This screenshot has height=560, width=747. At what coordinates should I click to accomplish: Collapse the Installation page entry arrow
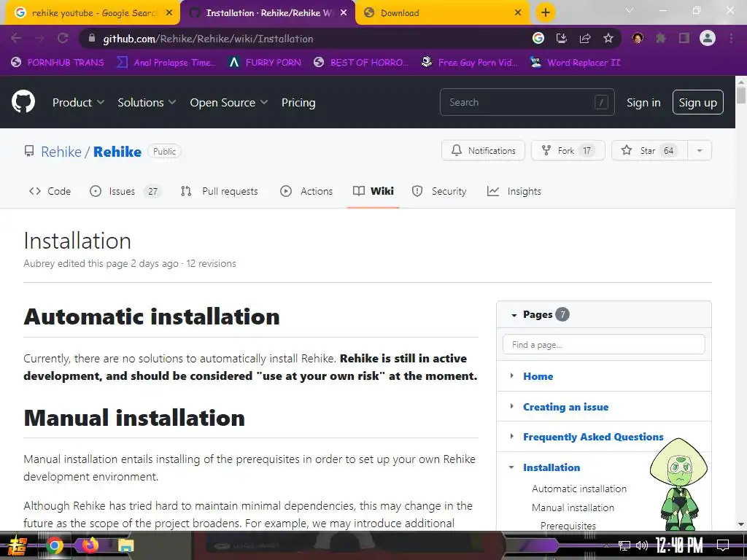(511, 467)
